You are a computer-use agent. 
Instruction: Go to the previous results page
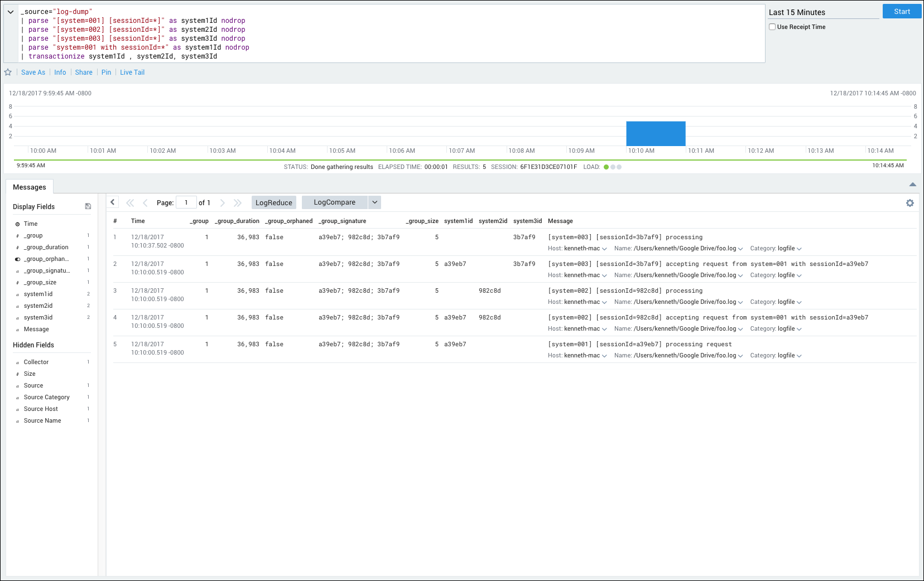145,203
